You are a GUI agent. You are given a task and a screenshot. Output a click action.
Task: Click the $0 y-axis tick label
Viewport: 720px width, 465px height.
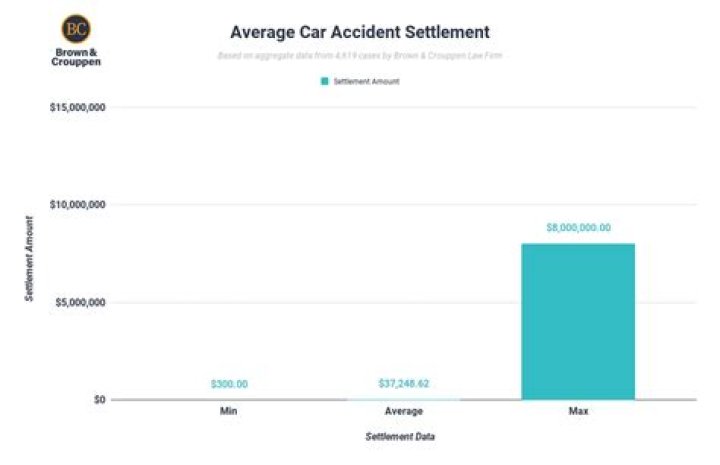pyautogui.click(x=98, y=399)
